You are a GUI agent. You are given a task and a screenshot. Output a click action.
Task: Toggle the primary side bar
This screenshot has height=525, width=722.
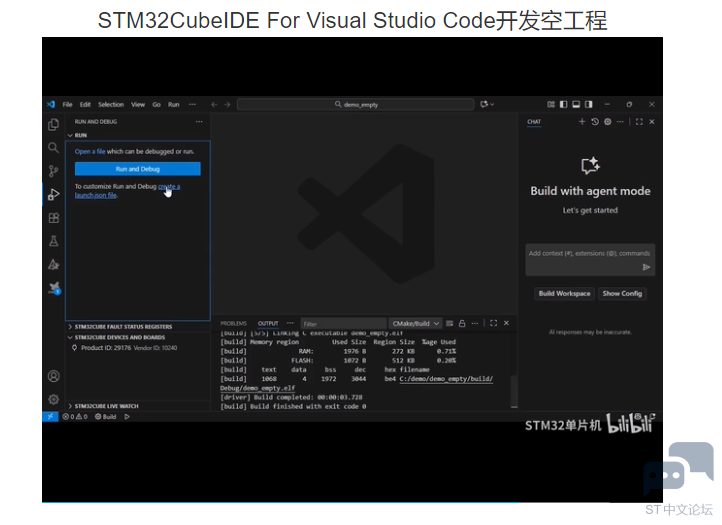564,105
